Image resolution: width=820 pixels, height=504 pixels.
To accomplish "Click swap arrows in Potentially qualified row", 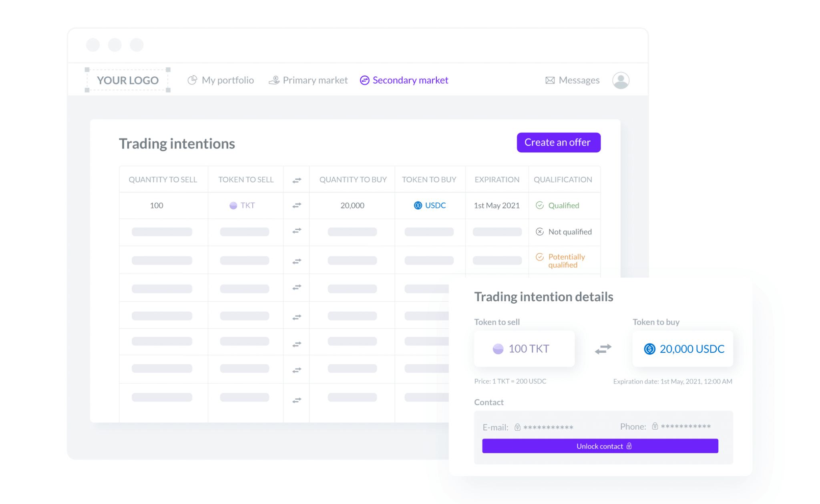I will 296,261.
